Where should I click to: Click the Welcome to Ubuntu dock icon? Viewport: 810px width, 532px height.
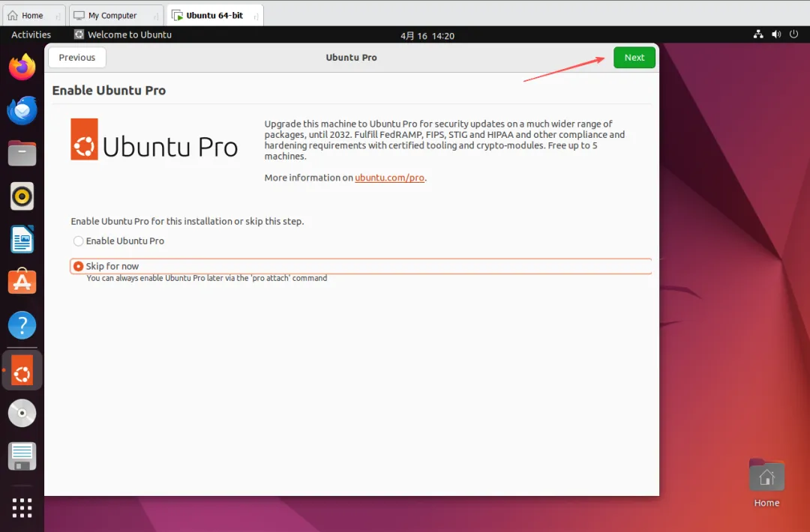(x=22, y=370)
